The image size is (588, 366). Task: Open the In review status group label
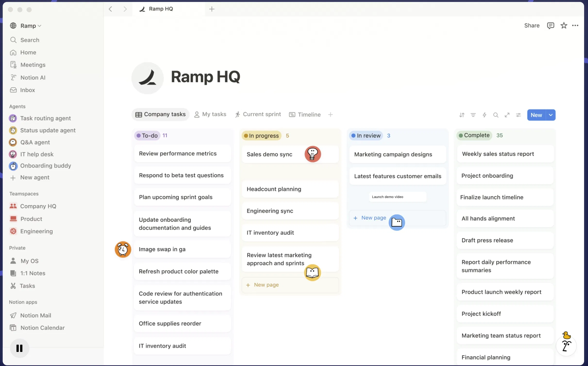pos(366,136)
